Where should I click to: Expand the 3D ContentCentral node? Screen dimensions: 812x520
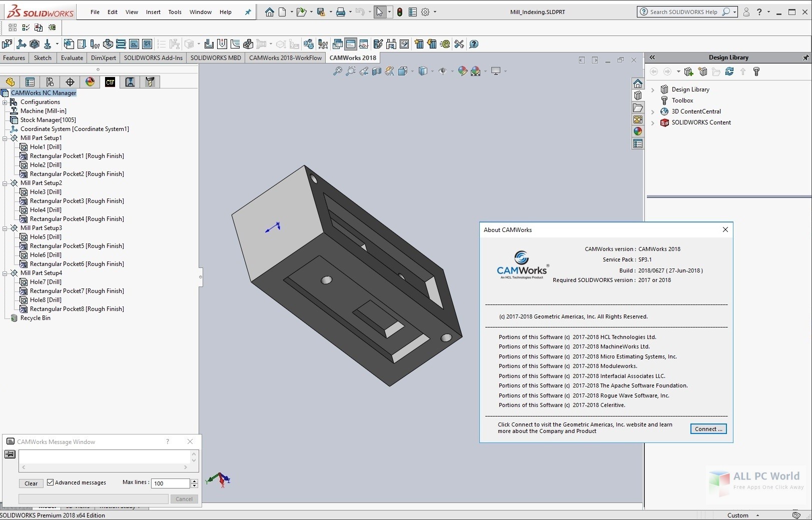(x=652, y=112)
